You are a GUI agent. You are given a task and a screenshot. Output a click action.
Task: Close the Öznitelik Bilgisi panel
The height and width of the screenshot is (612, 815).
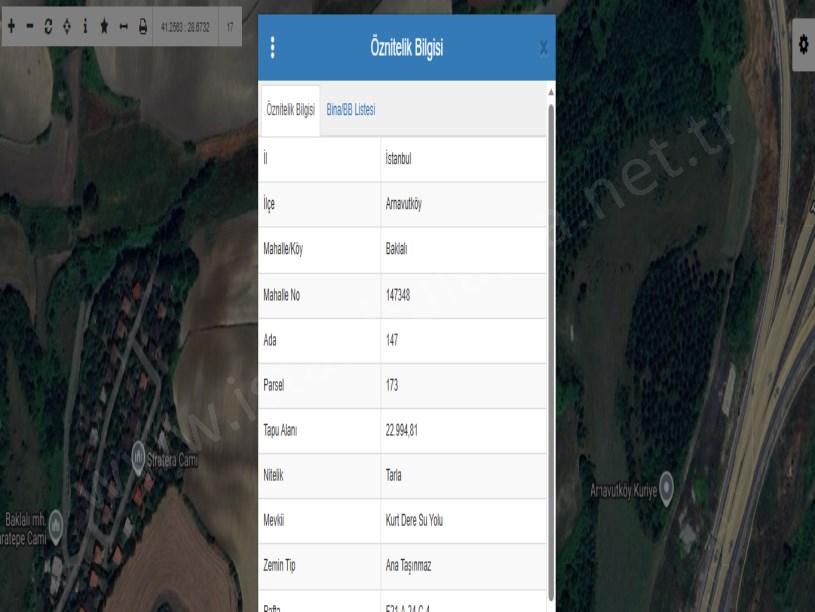[543, 48]
